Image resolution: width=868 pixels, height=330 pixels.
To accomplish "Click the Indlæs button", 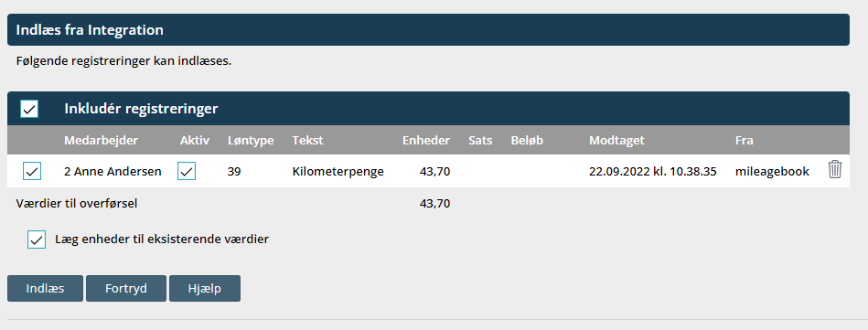I will [45, 289].
